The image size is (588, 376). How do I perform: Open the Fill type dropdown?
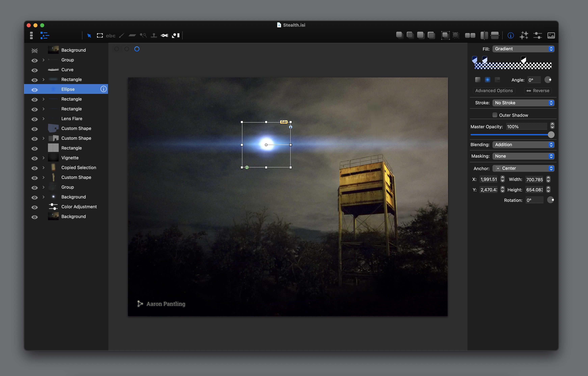523,49
